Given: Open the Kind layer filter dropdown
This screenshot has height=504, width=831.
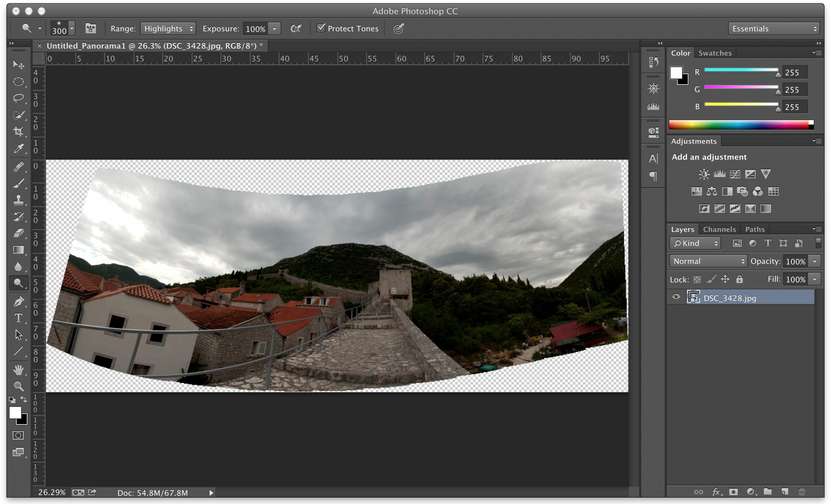Looking at the screenshot, I should click(x=695, y=243).
